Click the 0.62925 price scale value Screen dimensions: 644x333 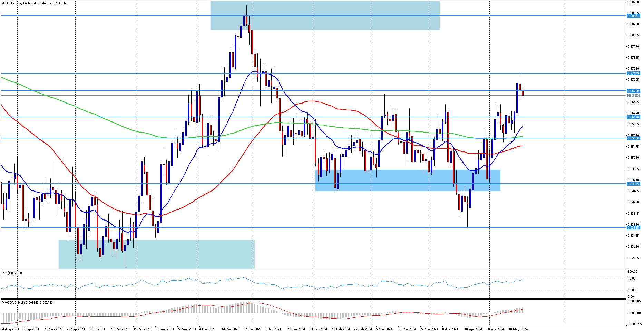click(x=633, y=258)
